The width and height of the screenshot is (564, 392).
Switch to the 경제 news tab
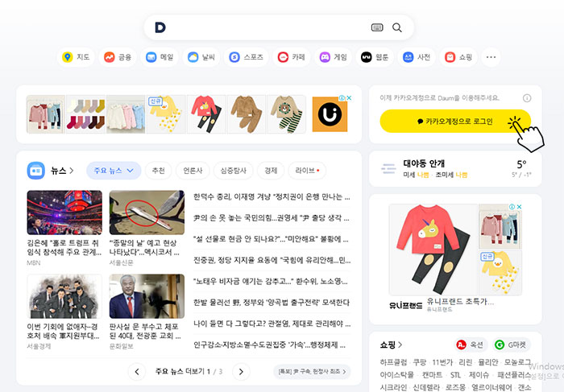tap(271, 171)
